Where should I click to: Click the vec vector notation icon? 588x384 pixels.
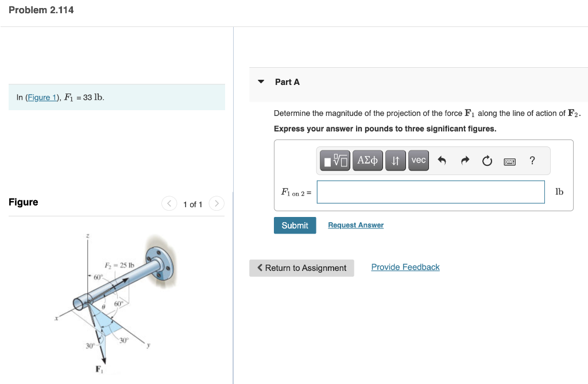click(x=418, y=160)
